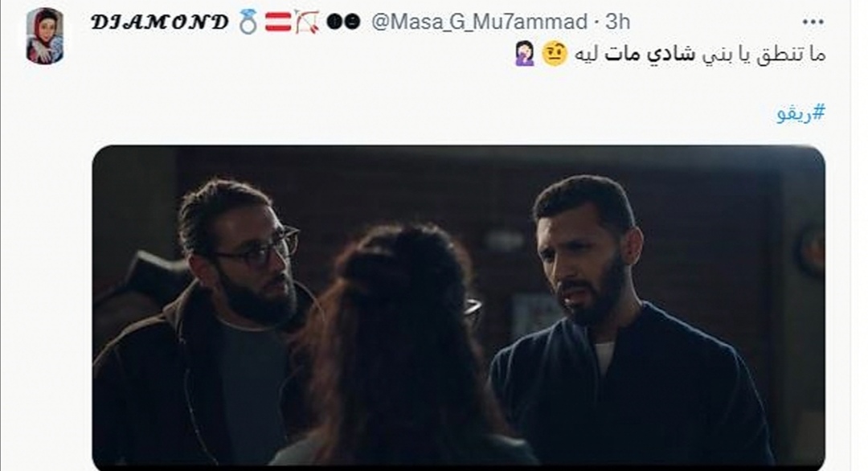Click the facepalm woman emoji in tweet
Screen dimensions: 868x471
point(525,54)
